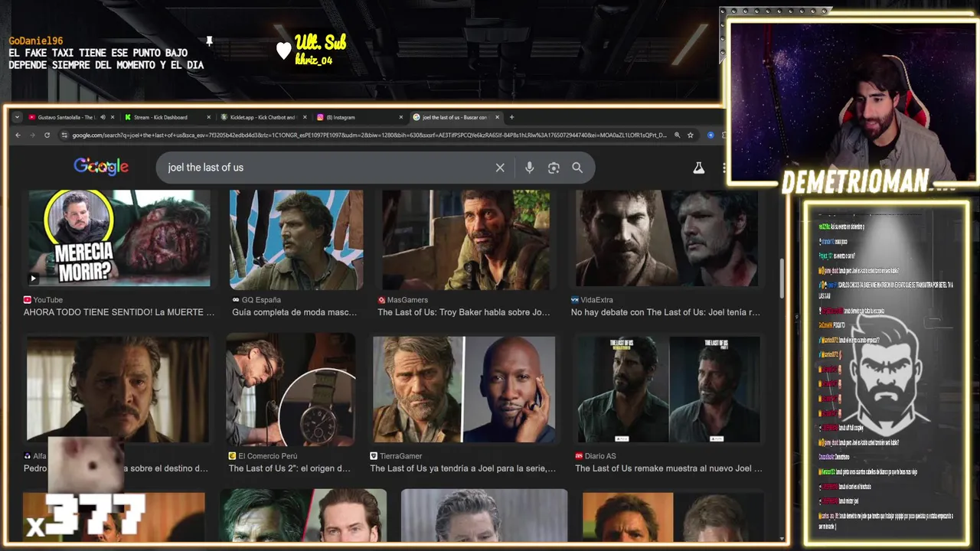Open 'Guía completa de moda masc...' link
The width and height of the screenshot is (980, 551).
[x=294, y=312]
